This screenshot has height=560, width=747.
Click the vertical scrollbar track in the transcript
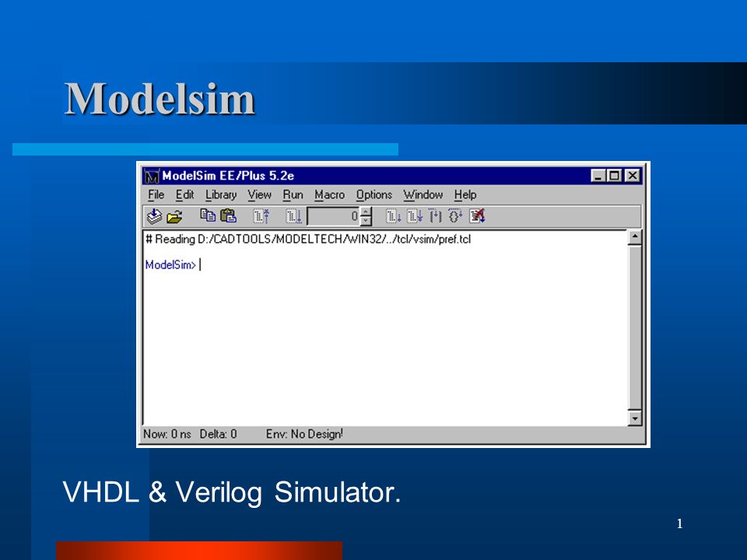pos(635,327)
